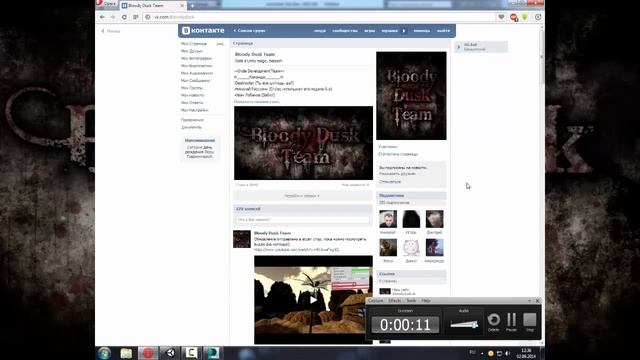Open subscriber Игорь's avatar
640x360 pixels.
click(x=411, y=219)
